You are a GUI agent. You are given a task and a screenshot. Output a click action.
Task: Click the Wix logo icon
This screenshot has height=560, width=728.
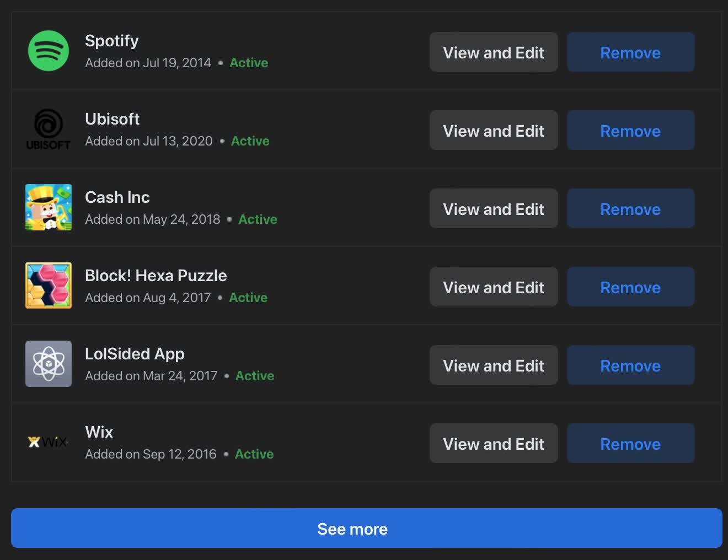coord(49,442)
